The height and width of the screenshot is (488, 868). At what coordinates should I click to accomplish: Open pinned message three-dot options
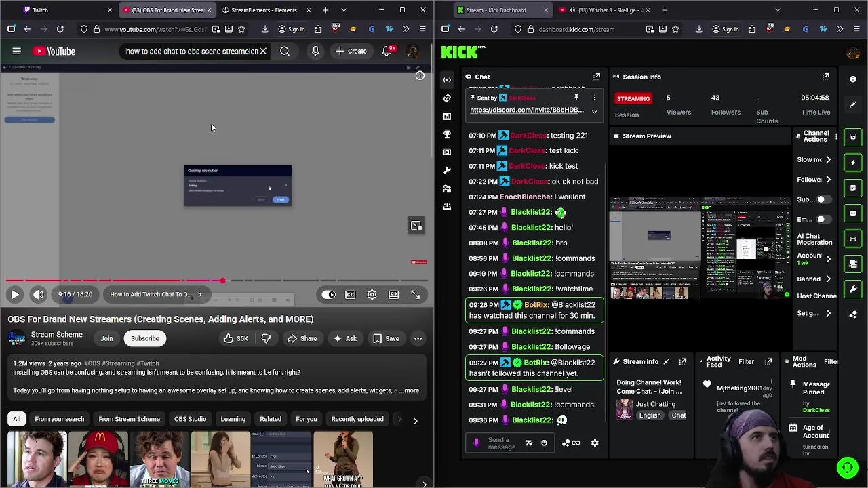[x=595, y=98]
